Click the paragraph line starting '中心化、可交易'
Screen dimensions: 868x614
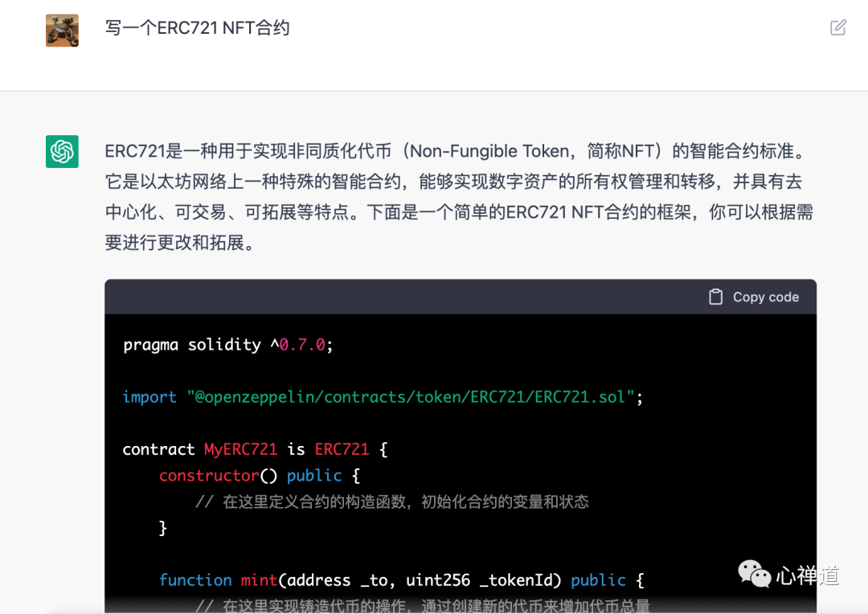point(459,212)
